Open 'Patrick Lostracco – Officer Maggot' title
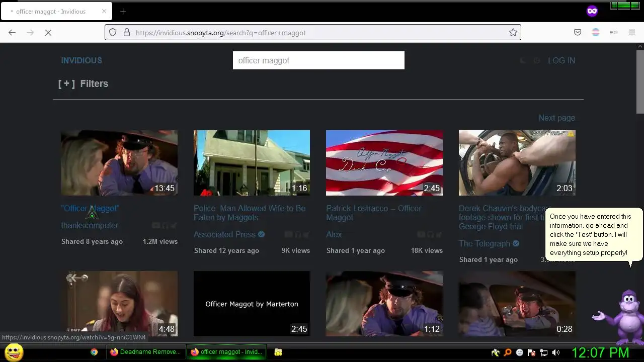644x362 pixels. click(374, 213)
